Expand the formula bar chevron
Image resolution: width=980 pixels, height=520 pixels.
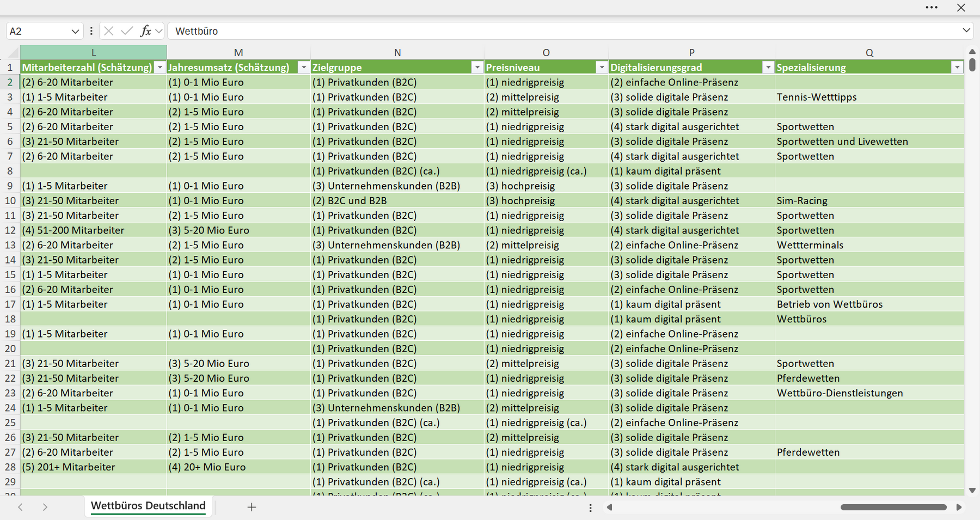point(966,30)
